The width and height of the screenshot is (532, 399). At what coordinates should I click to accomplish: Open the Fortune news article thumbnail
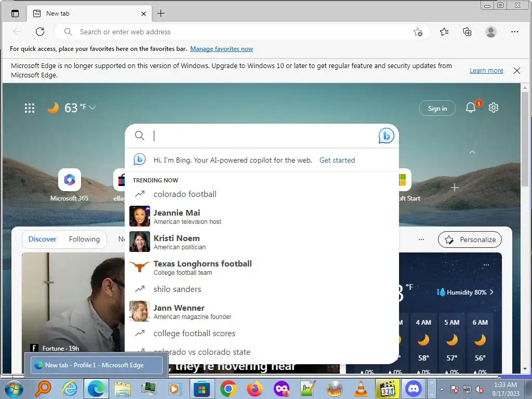coord(73,302)
